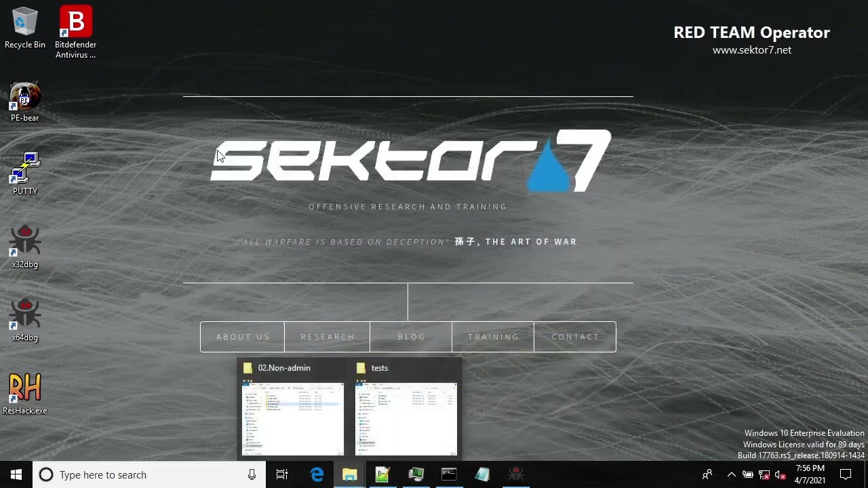Click the light-blue notepad icon in the taskbar
The image size is (868, 488).
[x=482, y=474]
